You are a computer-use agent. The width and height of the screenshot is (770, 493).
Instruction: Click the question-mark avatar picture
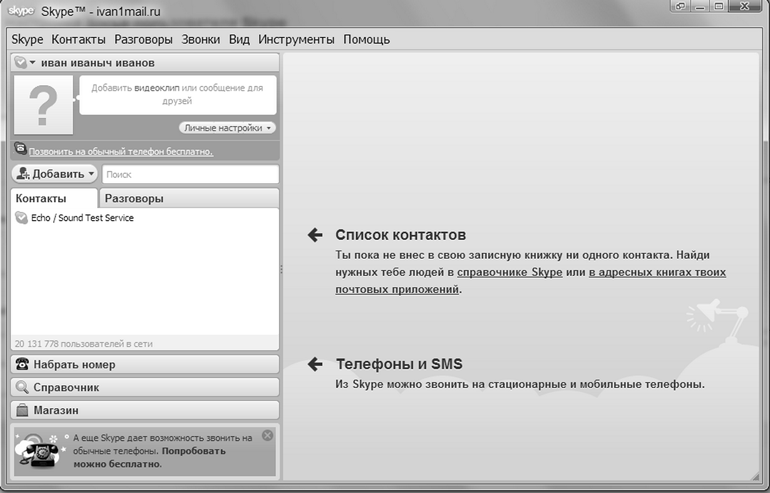pyautogui.click(x=43, y=105)
